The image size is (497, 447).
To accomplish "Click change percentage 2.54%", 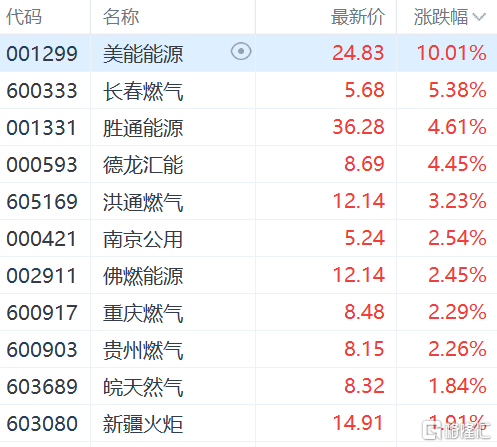I will click(x=457, y=238).
